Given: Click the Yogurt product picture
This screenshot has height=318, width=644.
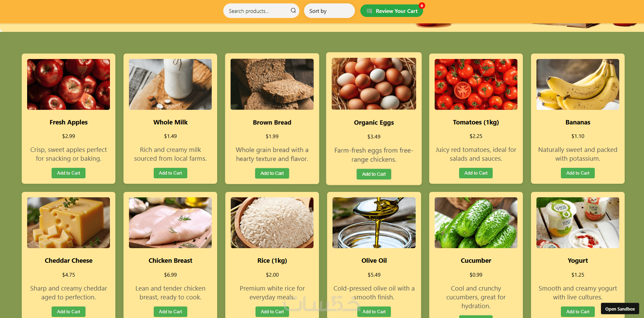Looking at the screenshot, I should (x=578, y=223).
